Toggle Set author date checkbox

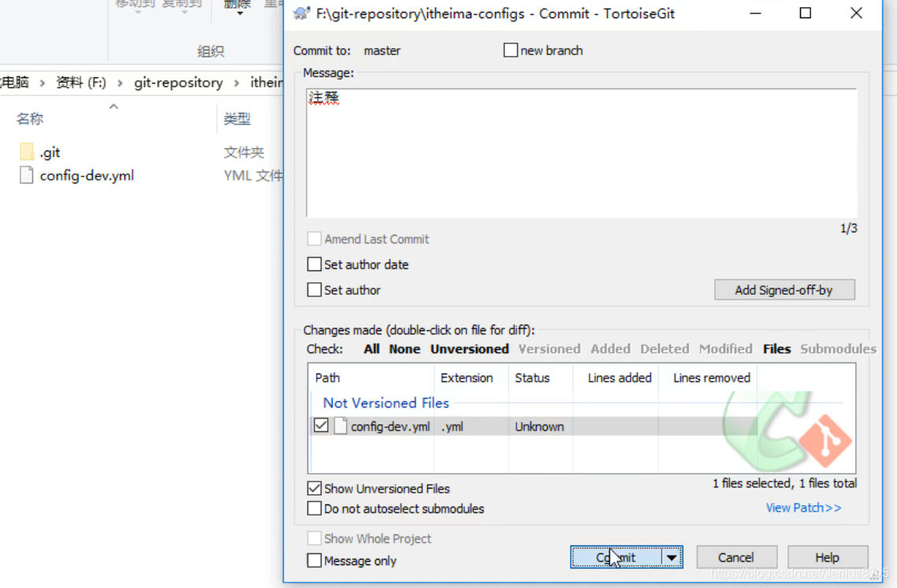coord(314,264)
